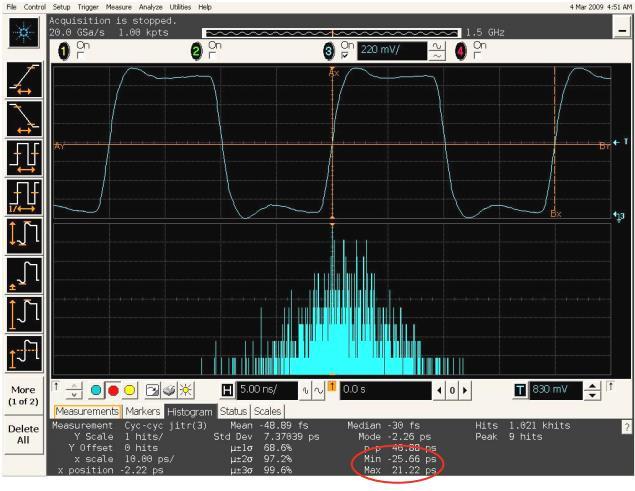This screenshot has width=635, height=491.
Task: Click the cyan Run acquisition button
Action: [96, 391]
